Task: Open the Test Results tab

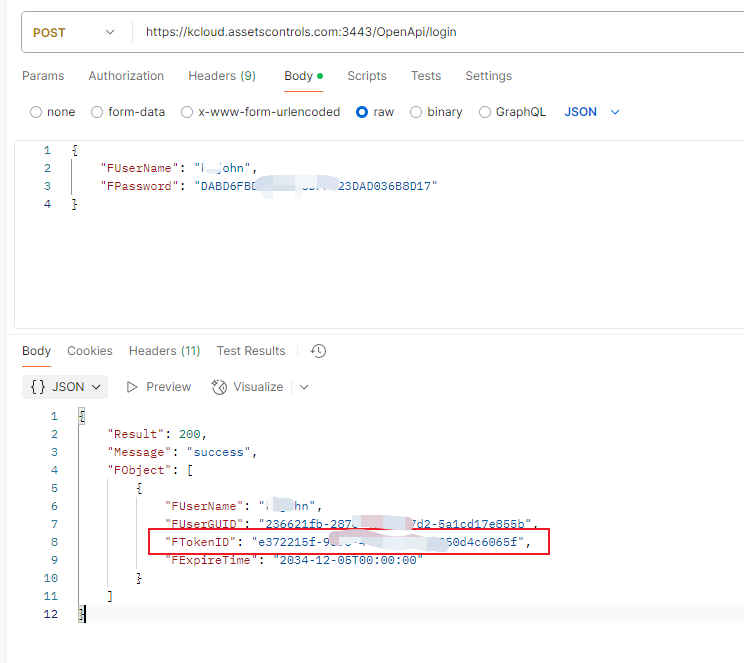Action: [x=251, y=351]
